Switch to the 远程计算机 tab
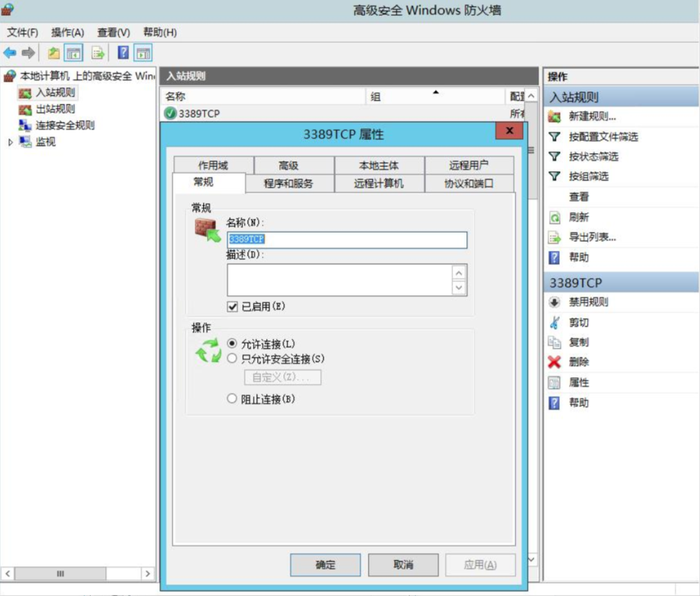 pos(378,184)
